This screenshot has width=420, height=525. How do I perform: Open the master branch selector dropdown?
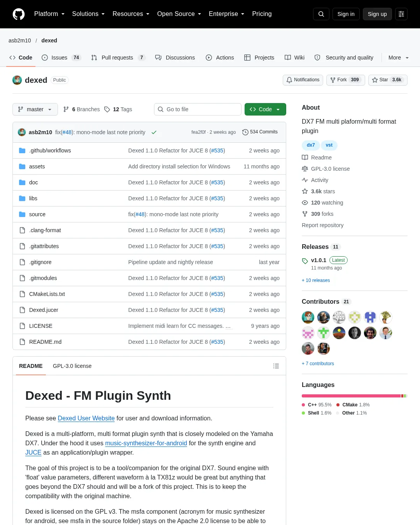(35, 109)
